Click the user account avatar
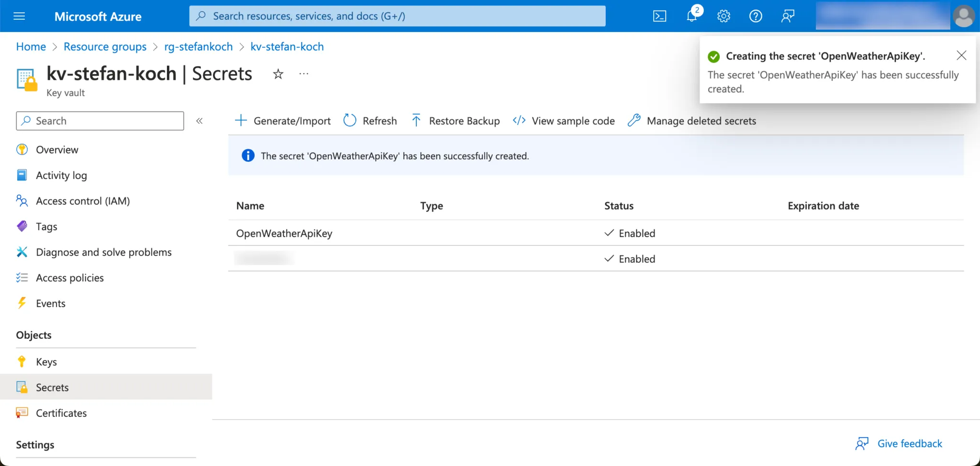 pyautogui.click(x=964, y=16)
